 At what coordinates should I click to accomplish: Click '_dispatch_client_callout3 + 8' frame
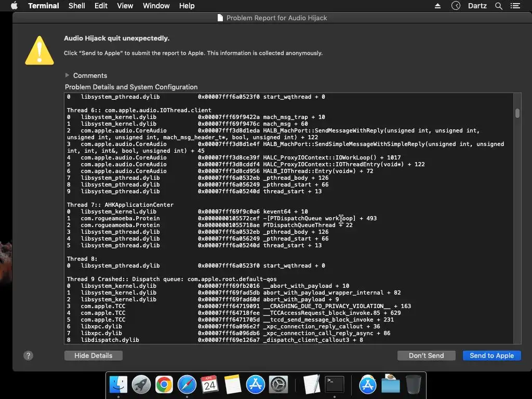[313, 340]
